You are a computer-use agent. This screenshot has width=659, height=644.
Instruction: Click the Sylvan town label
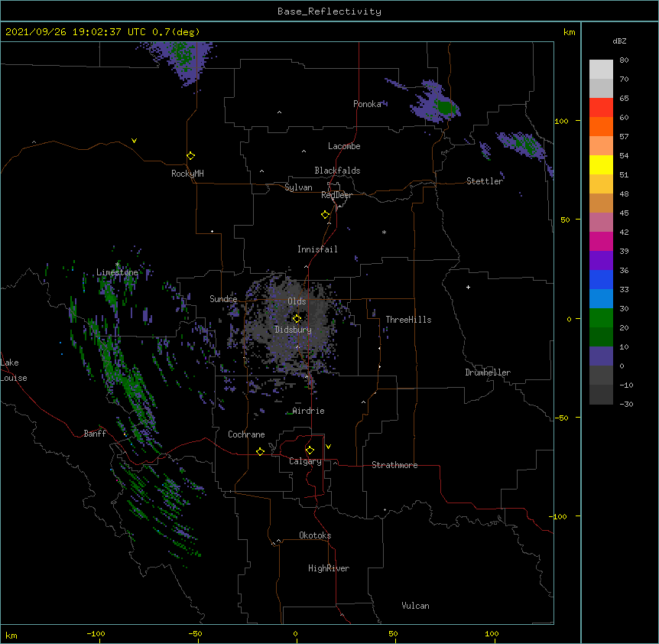point(298,187)
